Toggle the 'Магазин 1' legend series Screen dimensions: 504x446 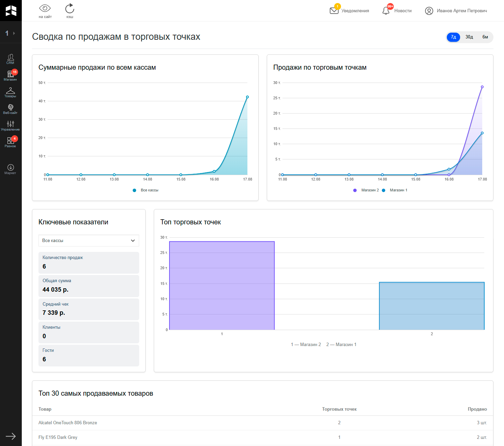[395, 190]
